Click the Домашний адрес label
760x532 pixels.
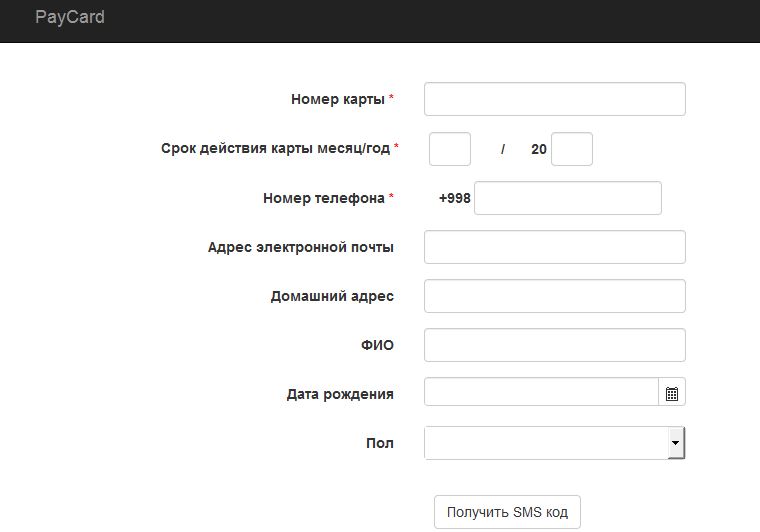[331, 296]
